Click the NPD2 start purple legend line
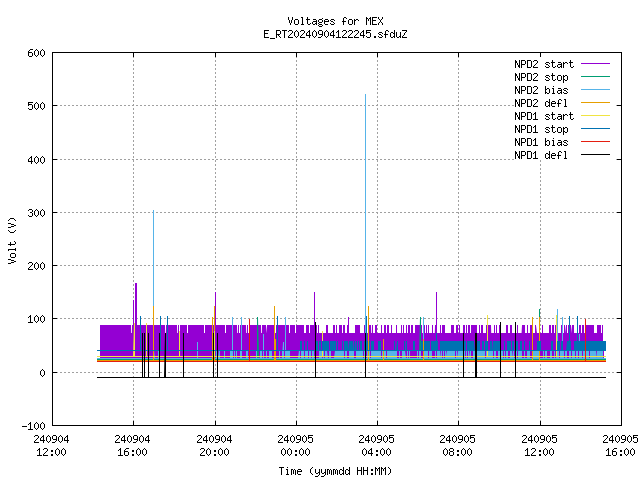 (x=595, y=64)
